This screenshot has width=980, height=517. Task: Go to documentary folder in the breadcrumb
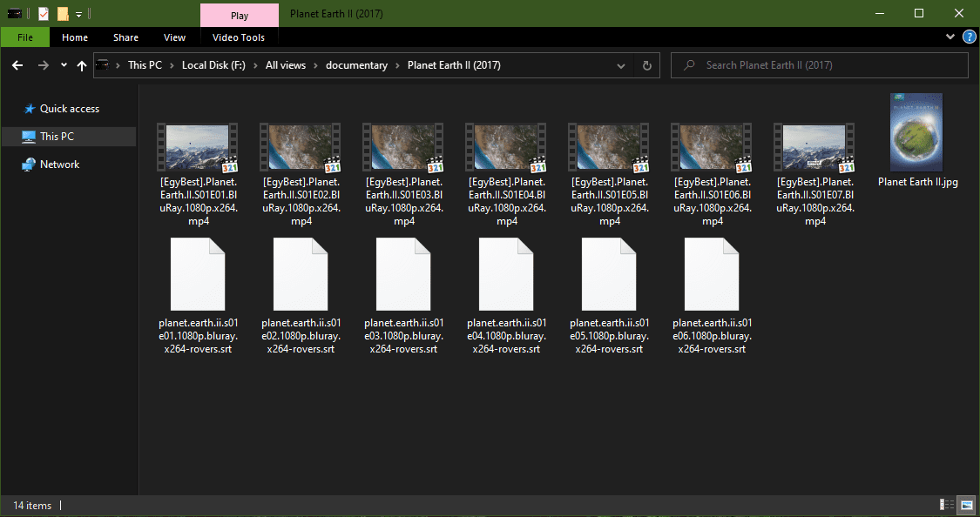[356, 65]
